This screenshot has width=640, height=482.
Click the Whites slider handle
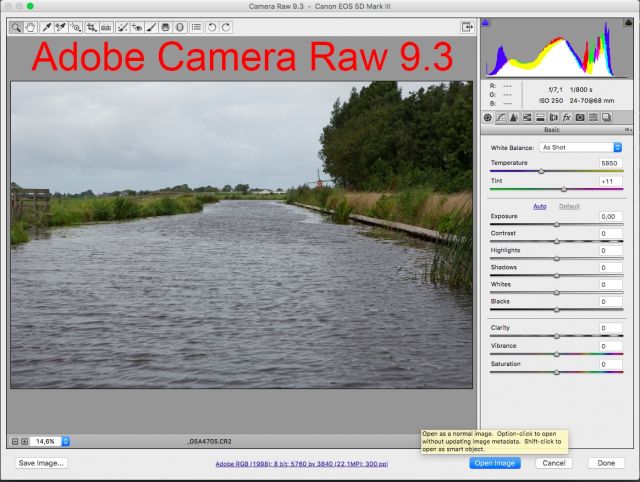(x=557, y=293)
